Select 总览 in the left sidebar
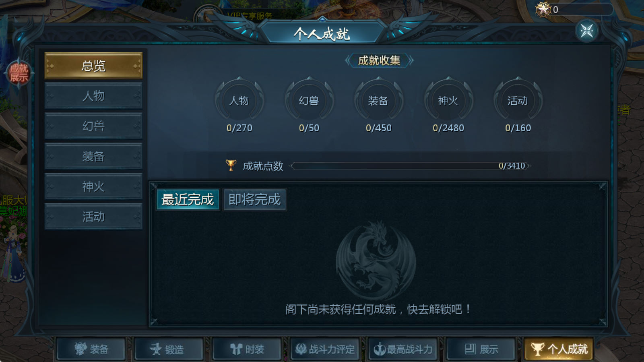The image size is (644, 362). (93, 66)
